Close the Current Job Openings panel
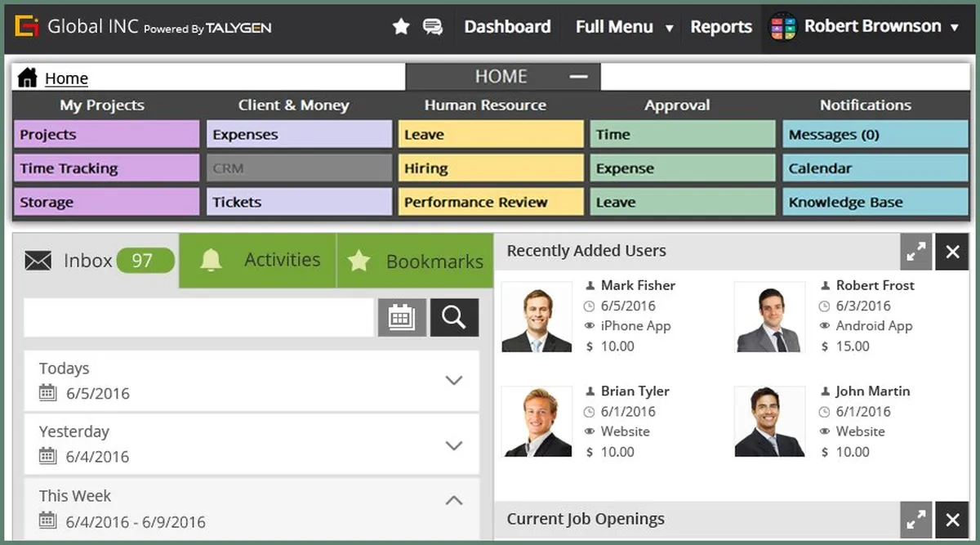This screenshot has width=980, height=545. 952,519
